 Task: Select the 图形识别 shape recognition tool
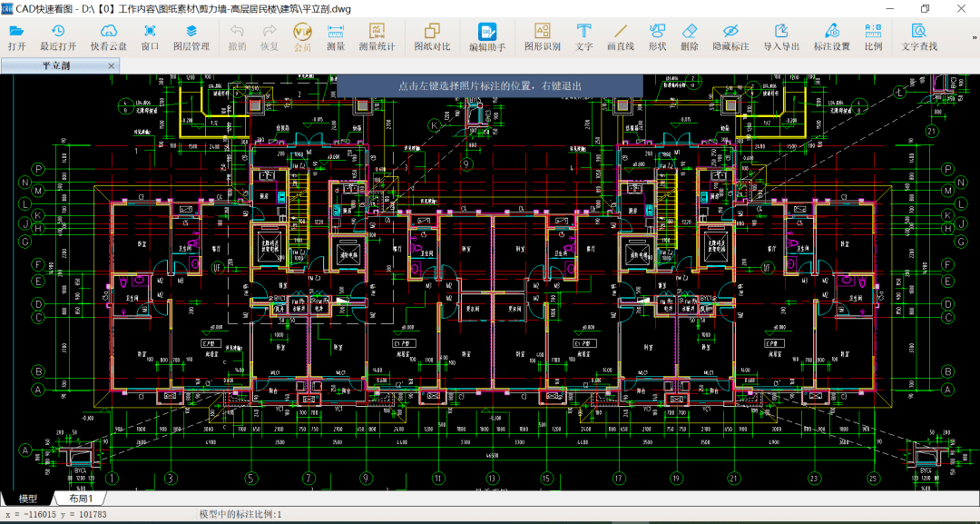tap(542, 36)
